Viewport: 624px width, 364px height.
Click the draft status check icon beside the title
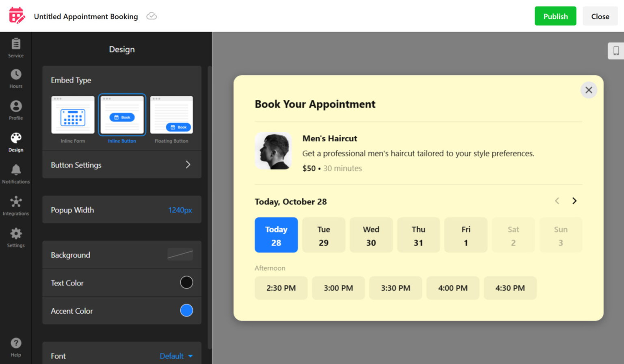[x=151, y=16]
